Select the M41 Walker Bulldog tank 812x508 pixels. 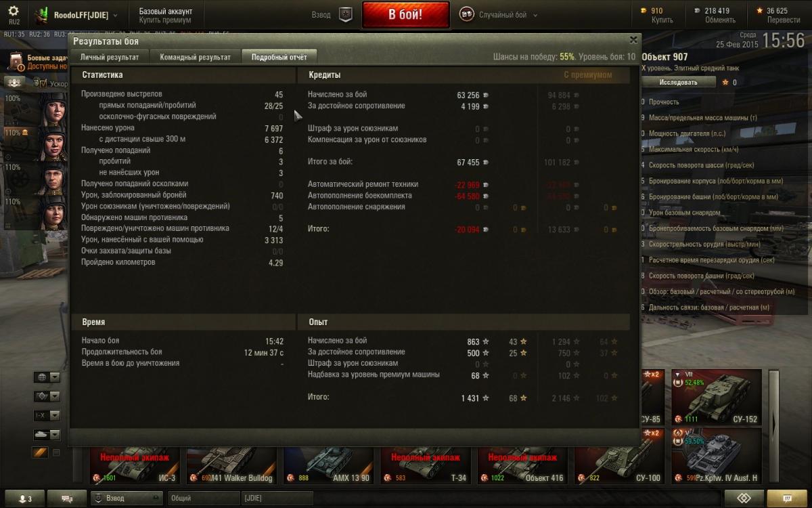[232, 466]
